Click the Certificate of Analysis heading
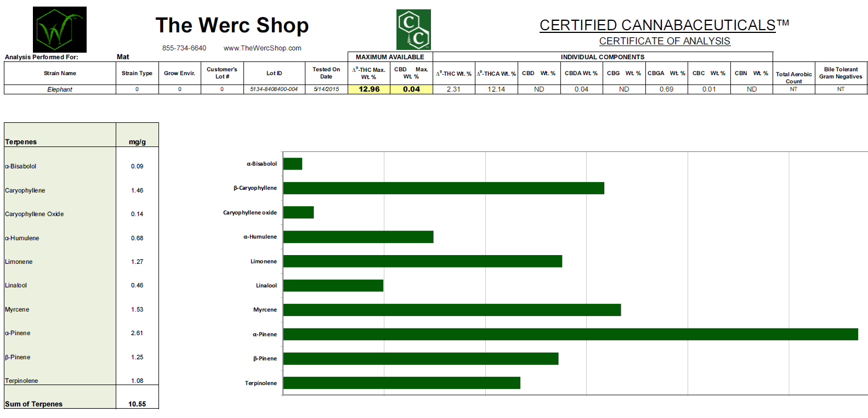The height and width of the screenshot is (418, 868). tap(664, 41)
